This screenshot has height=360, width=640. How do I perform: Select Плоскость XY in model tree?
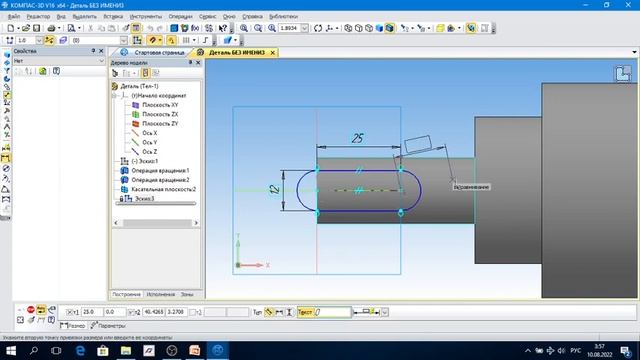[x=160, y=105]
